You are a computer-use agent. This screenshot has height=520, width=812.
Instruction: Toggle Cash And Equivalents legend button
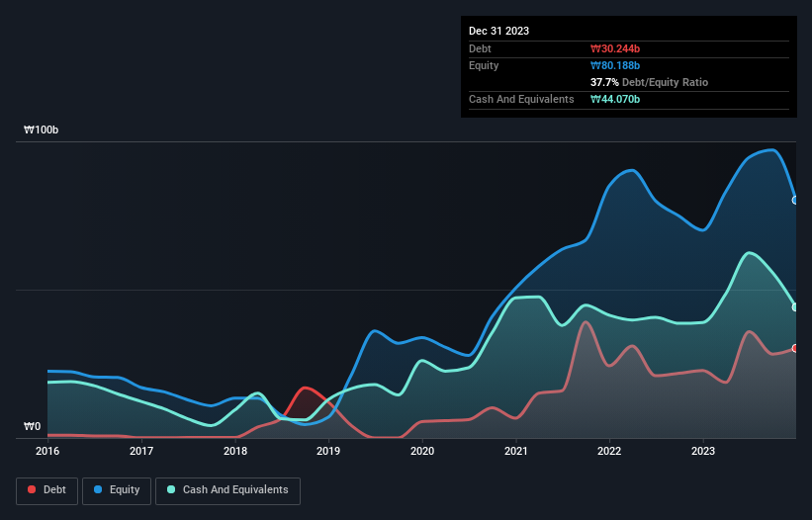point(227,490)
